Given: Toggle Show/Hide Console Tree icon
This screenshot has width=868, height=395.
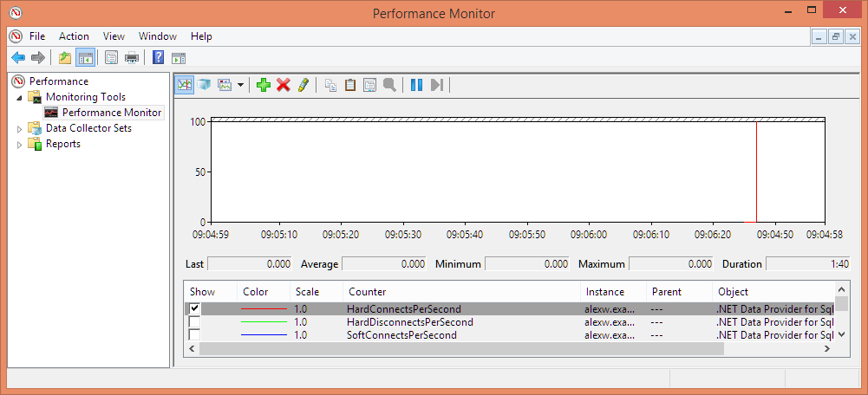Looking at the screenshot, I should [85, 57].
